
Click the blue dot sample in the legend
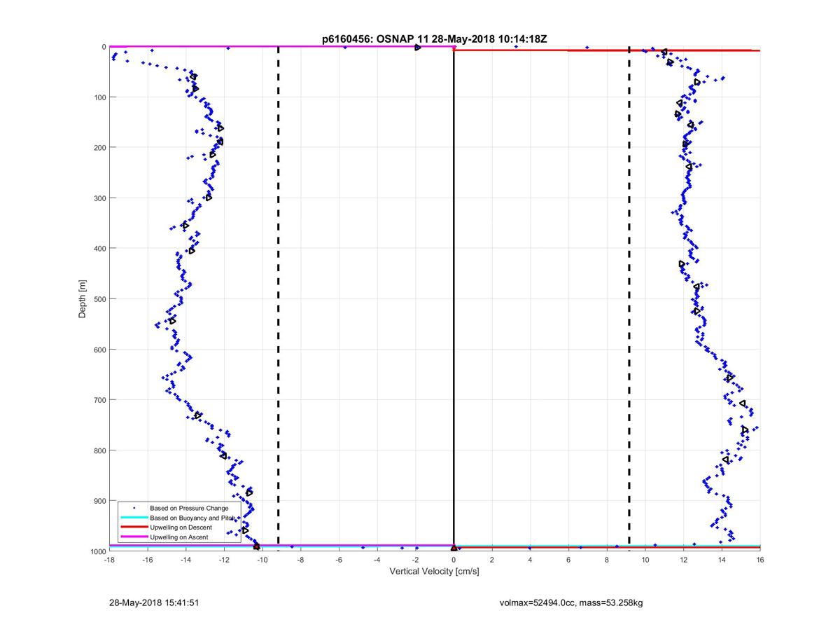(x=134, y=508)
